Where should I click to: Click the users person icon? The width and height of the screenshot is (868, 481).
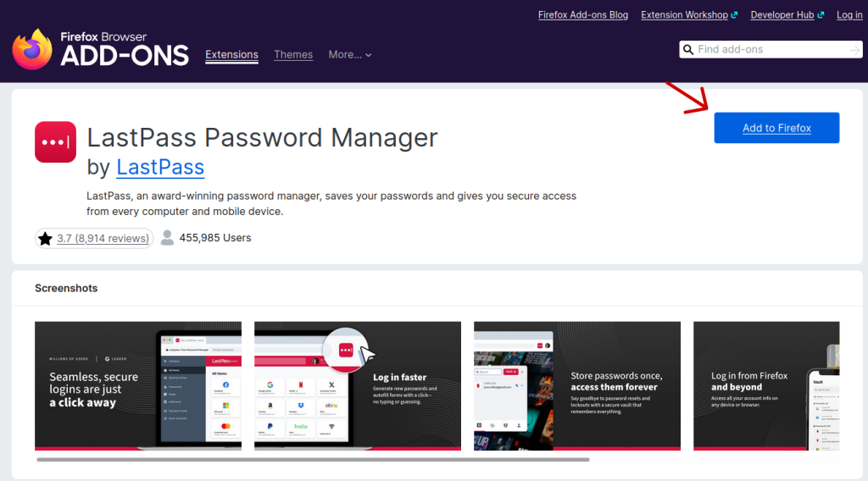(168, 238)
